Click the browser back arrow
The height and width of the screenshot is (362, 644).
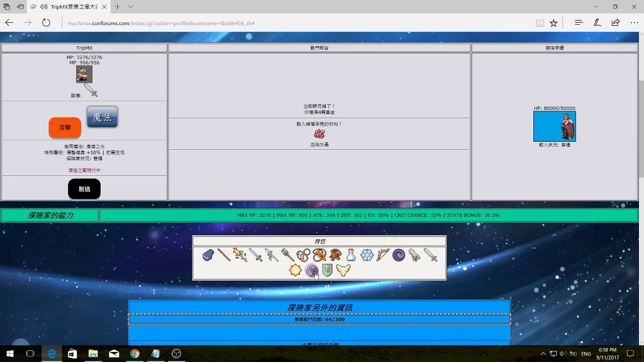pos(9,23)
